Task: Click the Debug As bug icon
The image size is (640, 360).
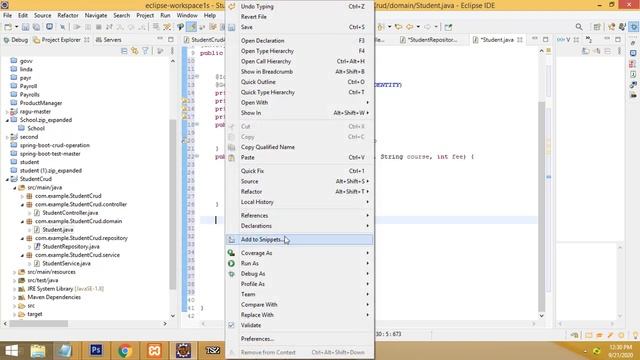Action: click(x=231, y=274)
